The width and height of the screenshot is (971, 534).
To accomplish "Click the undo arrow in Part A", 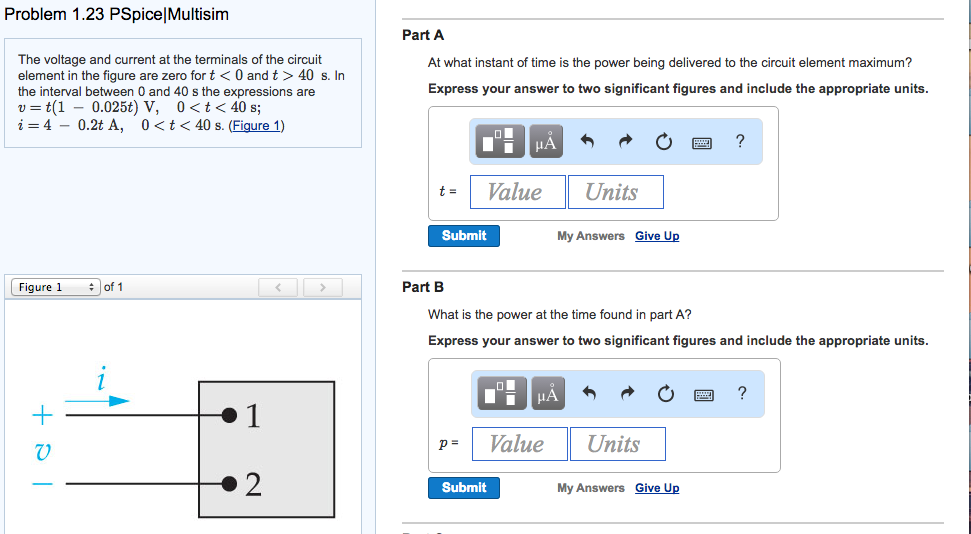I will (x=588, y=142).
